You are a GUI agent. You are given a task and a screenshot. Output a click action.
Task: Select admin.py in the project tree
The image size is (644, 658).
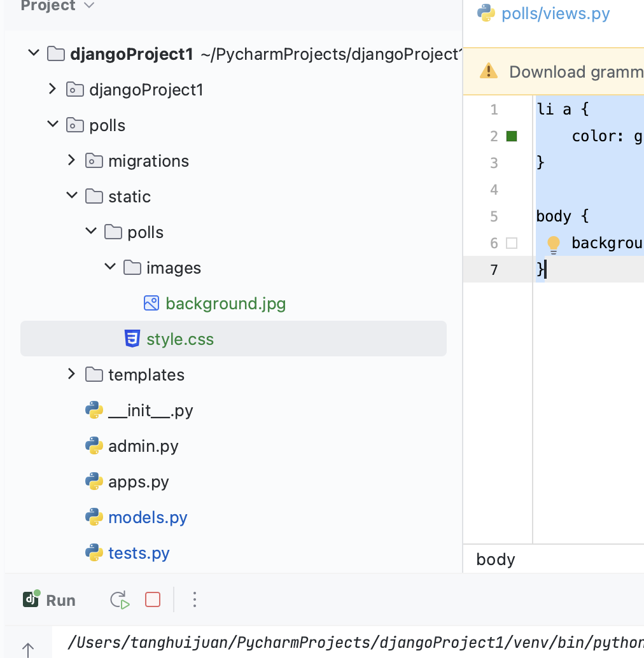[x=143, y=446]
